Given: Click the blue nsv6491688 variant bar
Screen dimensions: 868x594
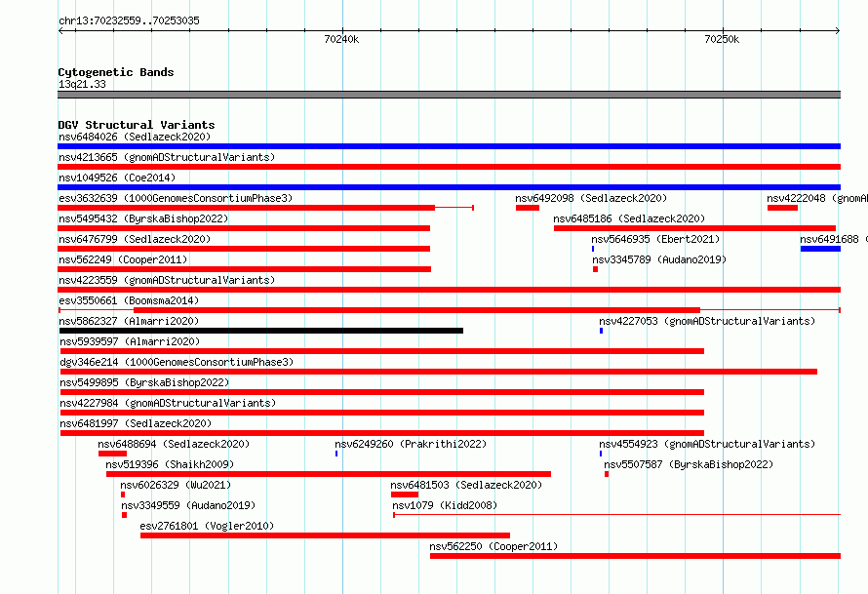Looking at the screenshot, I should (x=820, y=249).
